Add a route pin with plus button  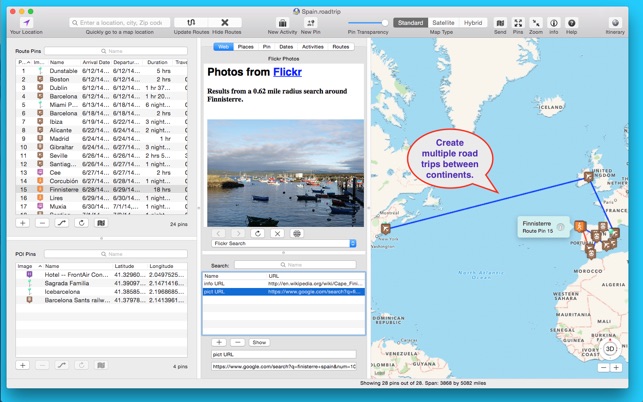click(23, 223)
